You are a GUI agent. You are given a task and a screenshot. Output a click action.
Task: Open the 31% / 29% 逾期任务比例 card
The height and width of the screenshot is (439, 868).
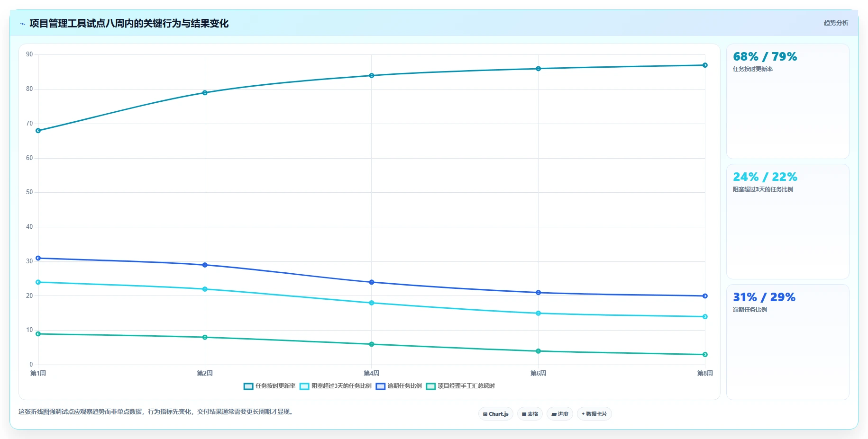tap(788, 342)
